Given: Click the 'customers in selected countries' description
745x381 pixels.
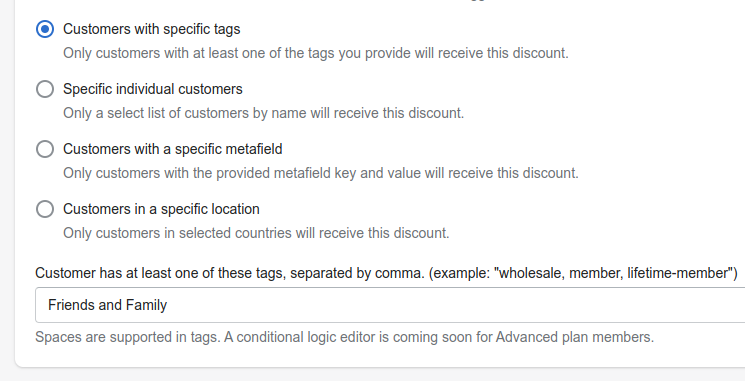Looking at the screenshot, I should (256, 233).
